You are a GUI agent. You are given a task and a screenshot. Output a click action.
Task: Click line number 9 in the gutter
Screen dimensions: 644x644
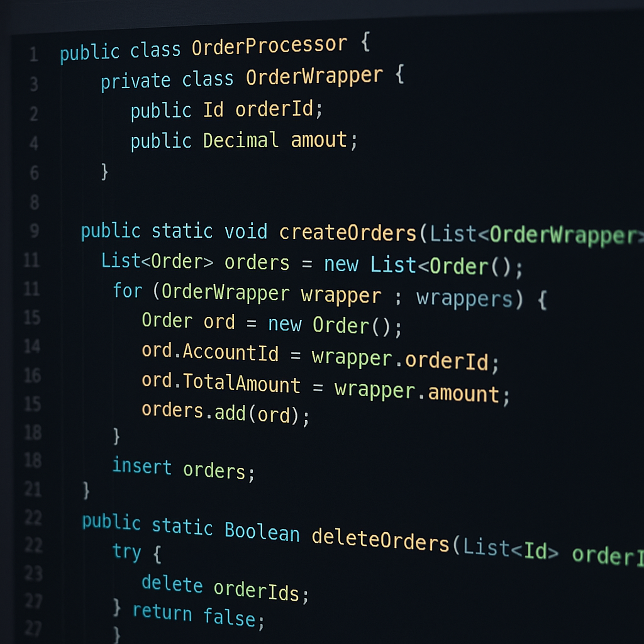point(35,230)
